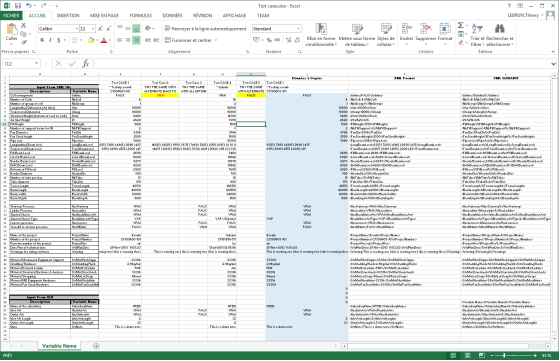Open Mise en forme conditionnelle menu
The width and height of the screenshot is (560, 361).
coord(321,35)
